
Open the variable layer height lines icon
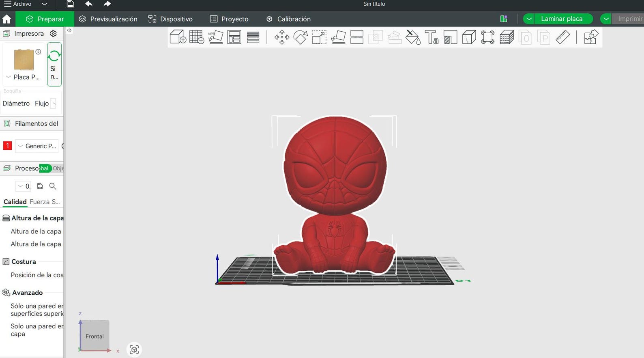click(253, 37)
